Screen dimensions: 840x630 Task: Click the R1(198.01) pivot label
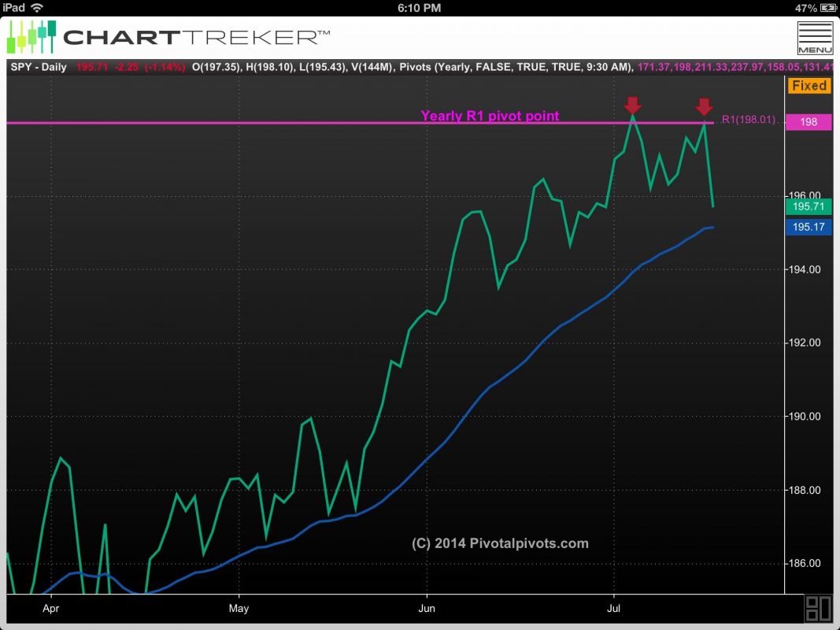point(748,120)
